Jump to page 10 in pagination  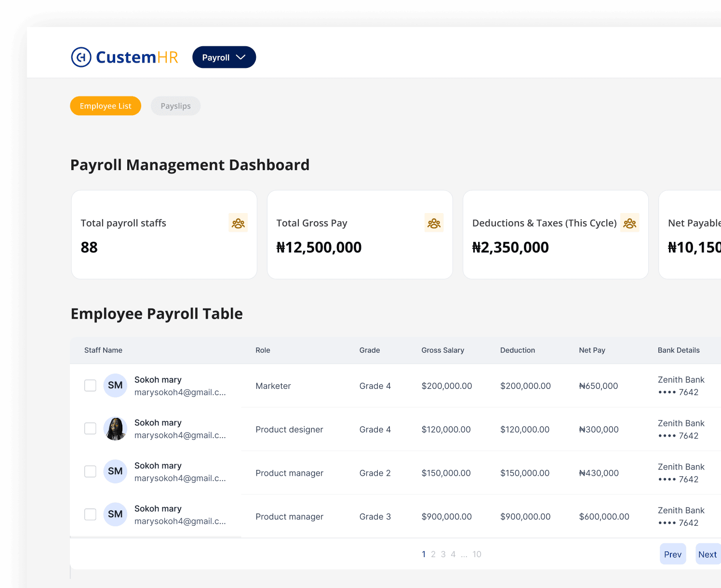click(x=477, y=554)
